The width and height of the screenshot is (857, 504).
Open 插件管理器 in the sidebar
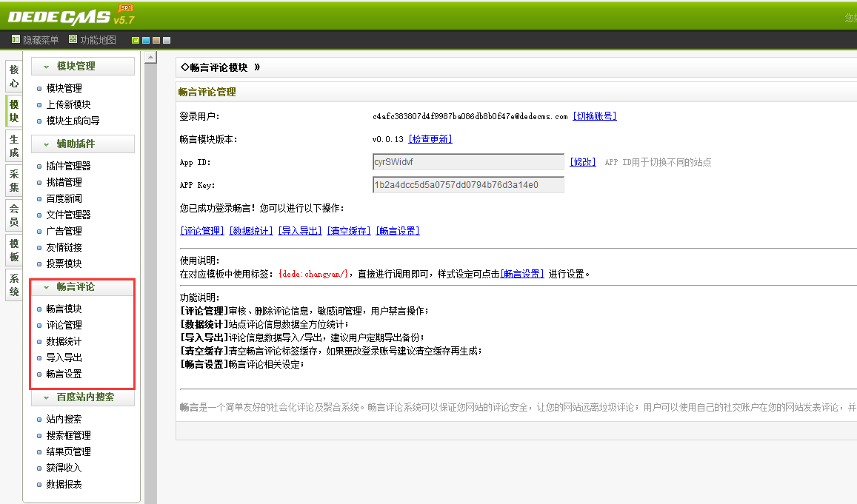[x=68, y=166]
